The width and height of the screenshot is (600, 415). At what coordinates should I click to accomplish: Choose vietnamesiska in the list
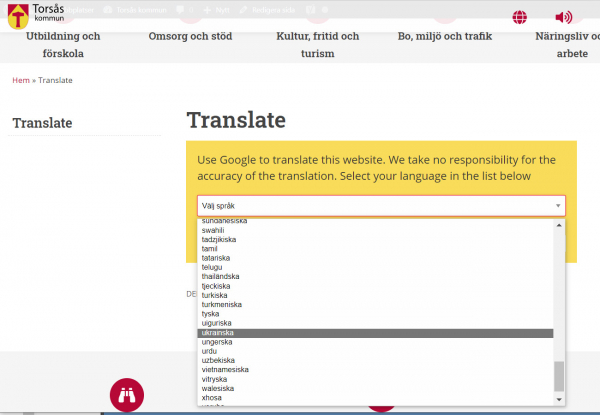pyautogui.click(x=225, y=370)
